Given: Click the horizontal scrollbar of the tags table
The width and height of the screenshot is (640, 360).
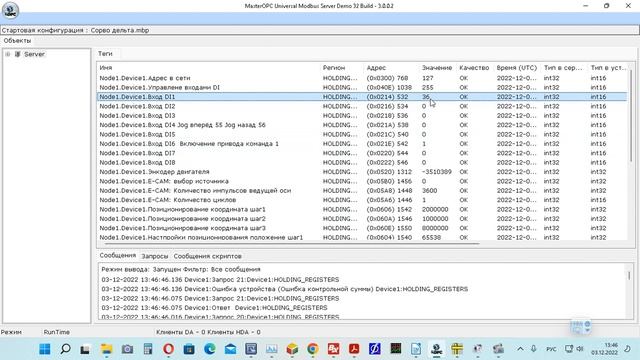Looking at the screenshot, I should tap(292, 244).
